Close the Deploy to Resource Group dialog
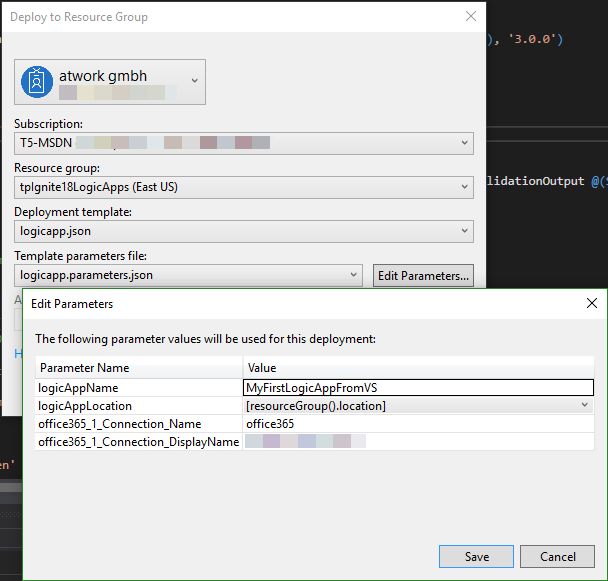Viewport: 608px width, 581px height. tap(471, 16)
